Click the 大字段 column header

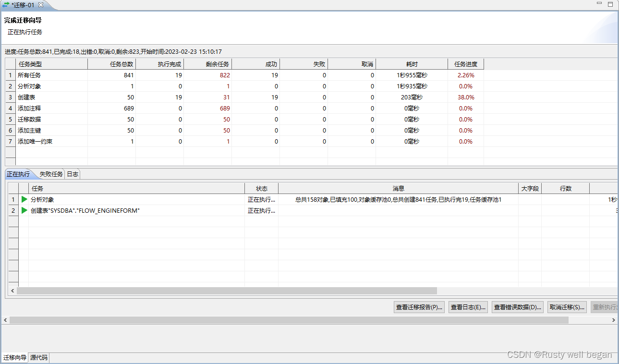[x=530, y=189]
